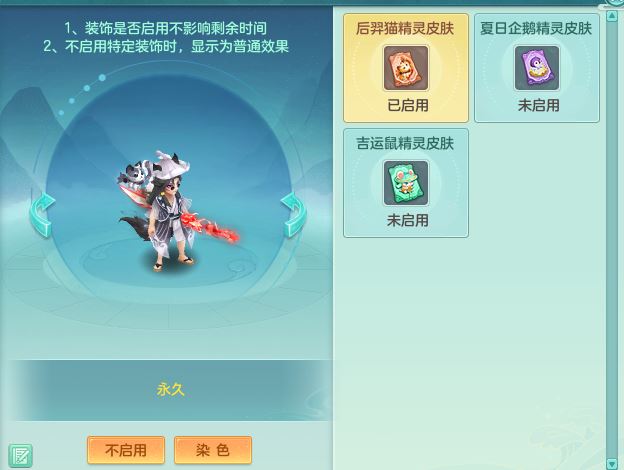The width and height of the screenshot is (624, 470).
Task: Rotate character right with the arrow
Action: click(294, 215)
